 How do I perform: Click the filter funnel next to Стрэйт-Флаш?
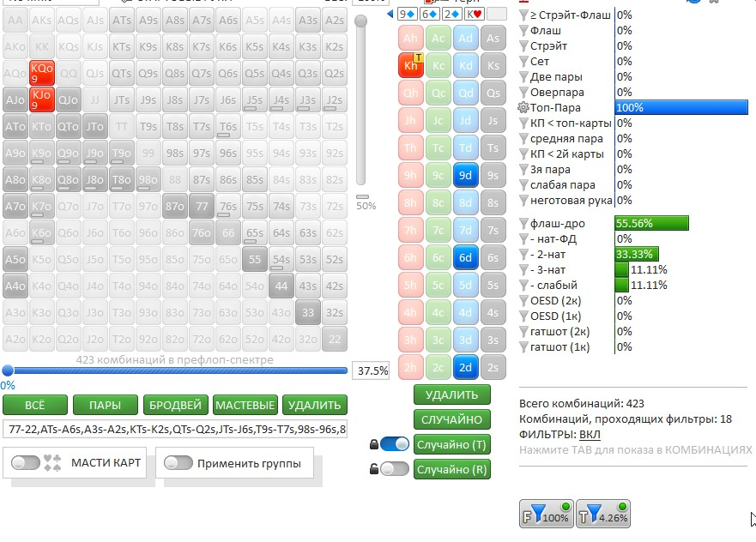(x=523, y=15)
